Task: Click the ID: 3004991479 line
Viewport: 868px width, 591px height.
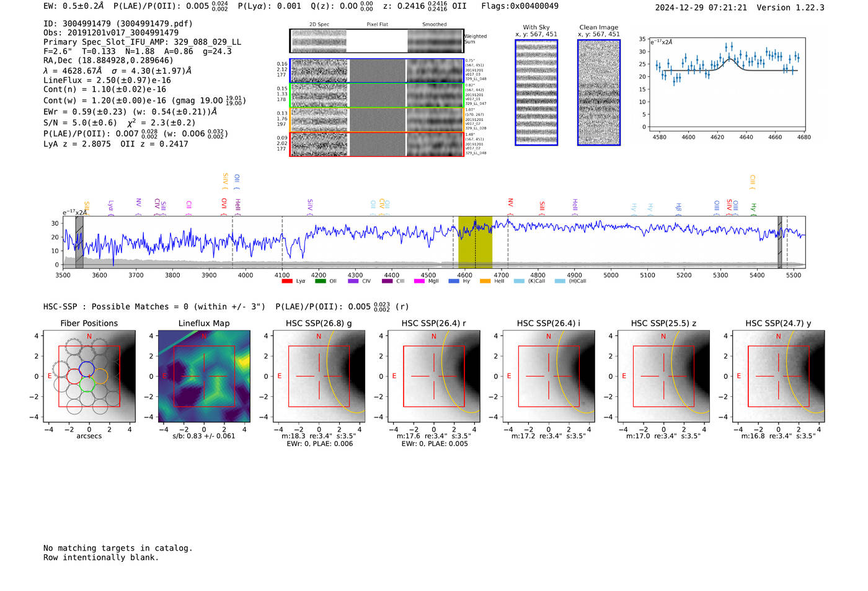Action: [118, 24]
